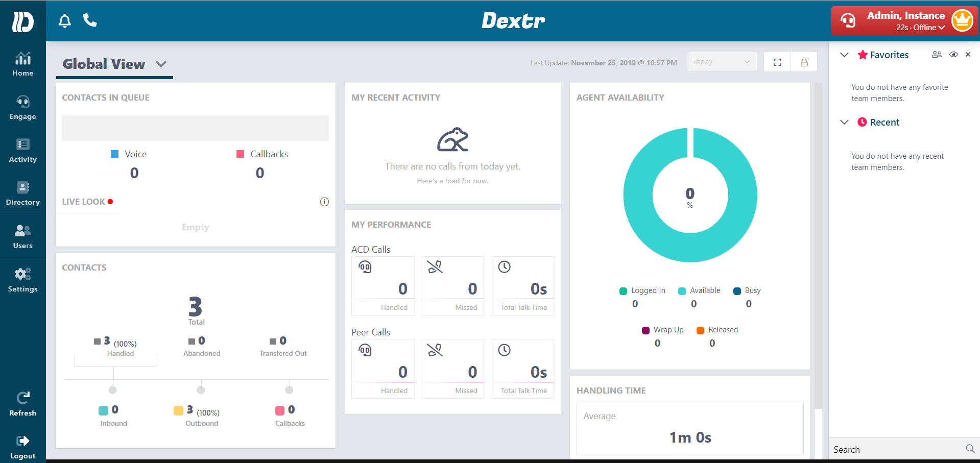980x463 pixels.
Task: Click the ACD Calls Handled headset icon
Action: coord(365,267)
